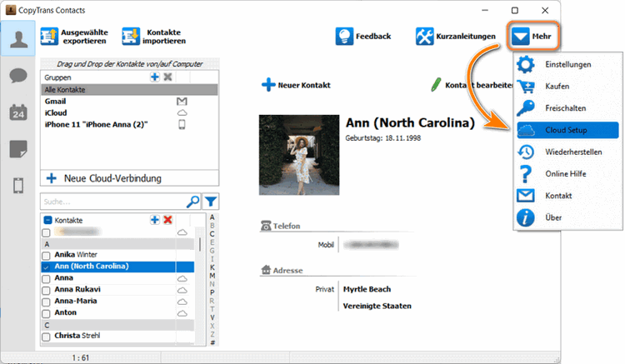The height and width of the screenshot is (364, 625).
Task: Jump to # in alphabet index
Action: (212, 342)
